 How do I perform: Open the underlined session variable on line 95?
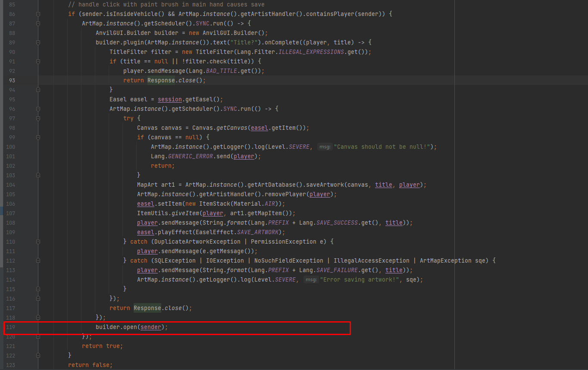[169, 99]
